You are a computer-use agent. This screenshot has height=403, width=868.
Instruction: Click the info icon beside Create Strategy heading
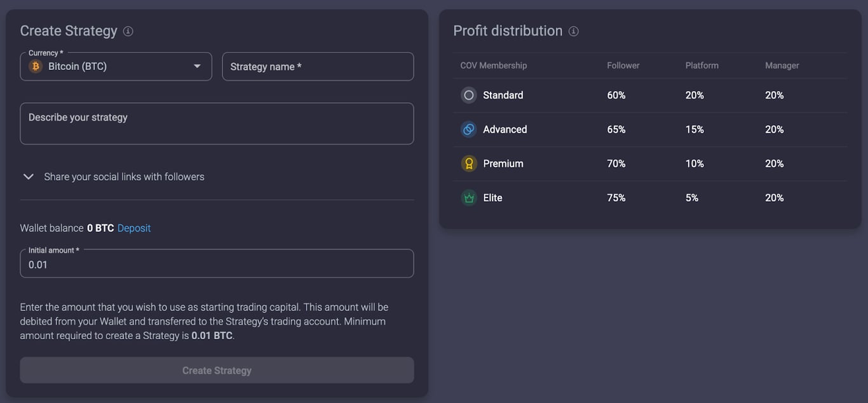pyautogui.click(x=128, y=30)
